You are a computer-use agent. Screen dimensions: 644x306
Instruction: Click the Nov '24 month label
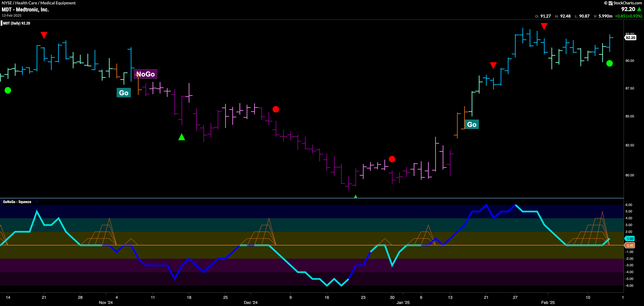coord(106,302)
